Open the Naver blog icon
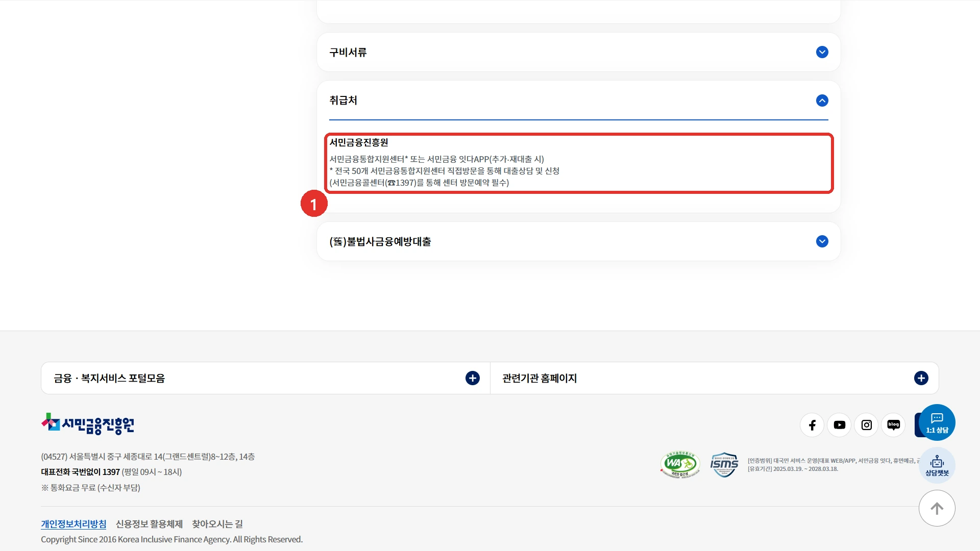This screenshot has height=551, width=980. tap(893, 425)
